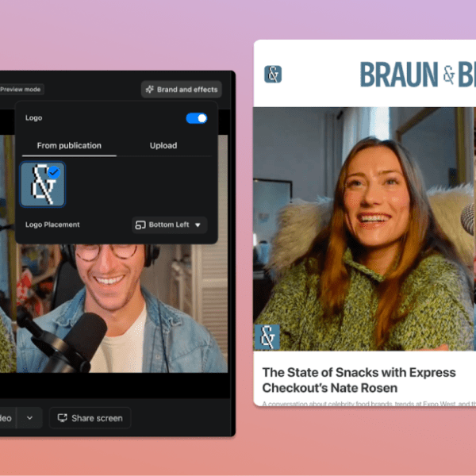
Task: Click the Preview mode badge
Action: point(21,89)
